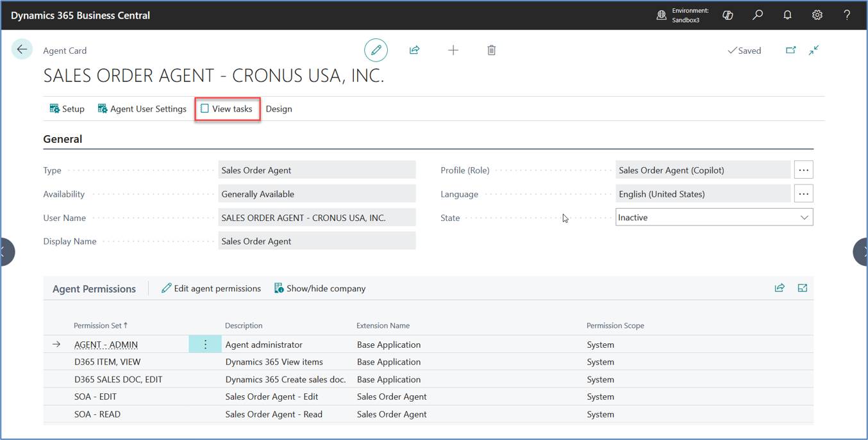Click View tasks action
Image resolution: width=868 pixels, height=440 pixels.
227,109
